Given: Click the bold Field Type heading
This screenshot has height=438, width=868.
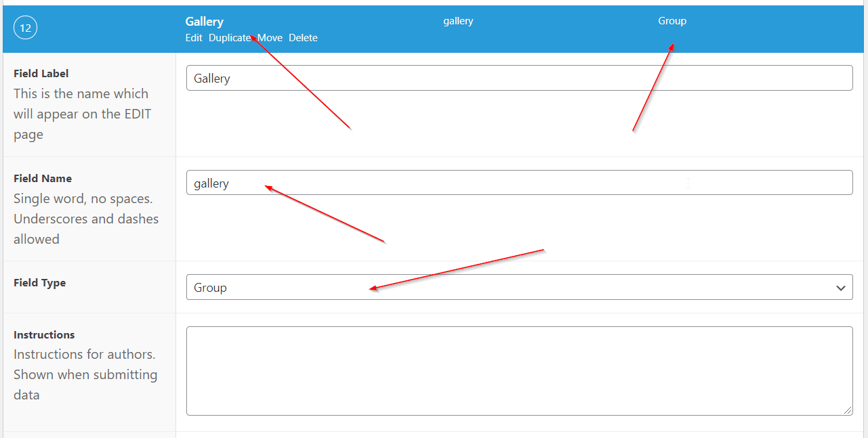Looking at the screenshot, I should coord(40,283).
